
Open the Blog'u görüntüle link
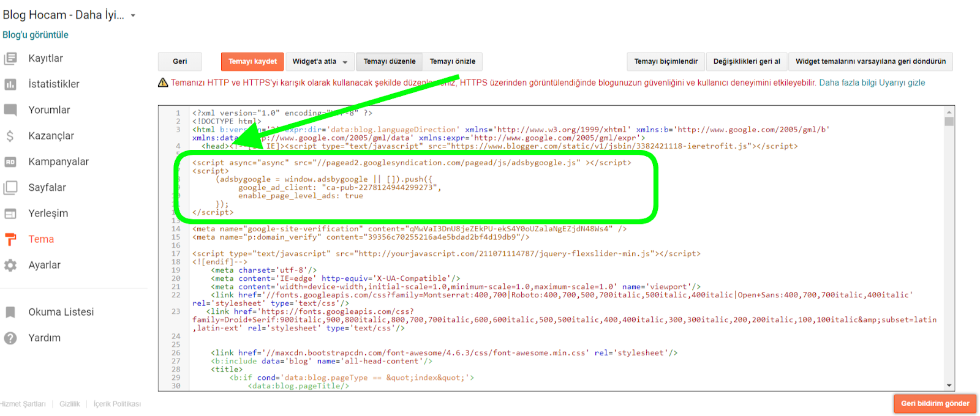tap(36, 35)
